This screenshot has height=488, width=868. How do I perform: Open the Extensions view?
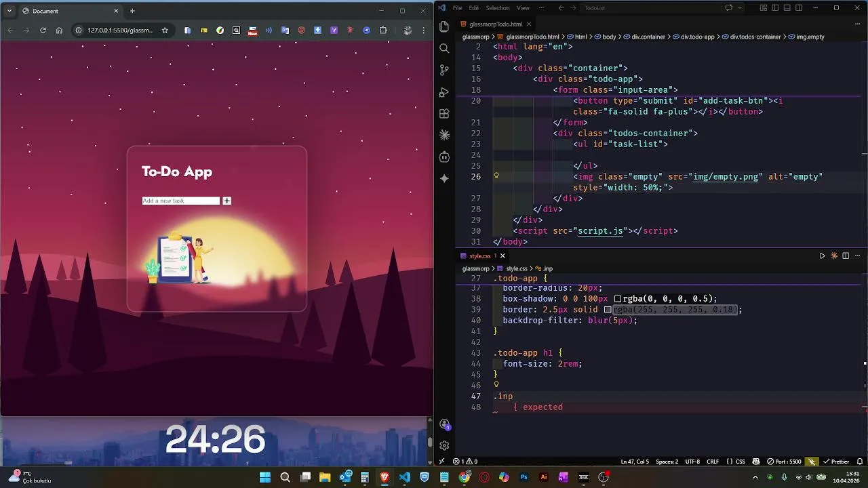click(x=444, y=113)
